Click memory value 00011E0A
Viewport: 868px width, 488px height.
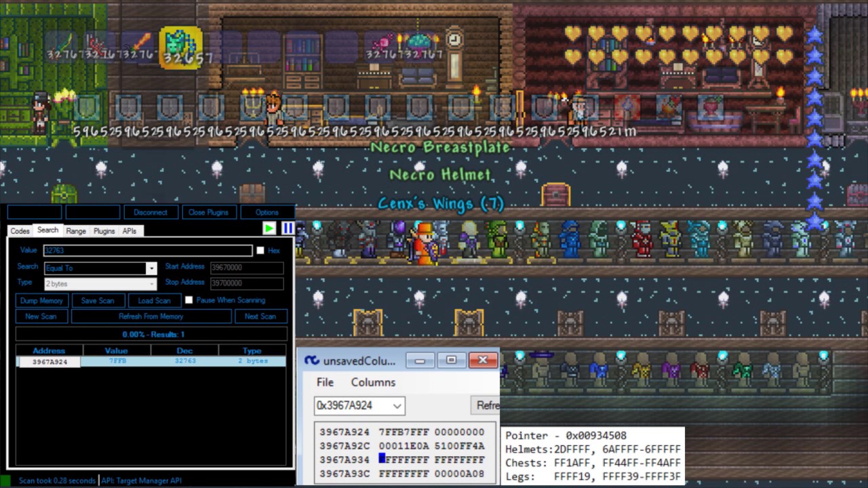click(404, 446)
